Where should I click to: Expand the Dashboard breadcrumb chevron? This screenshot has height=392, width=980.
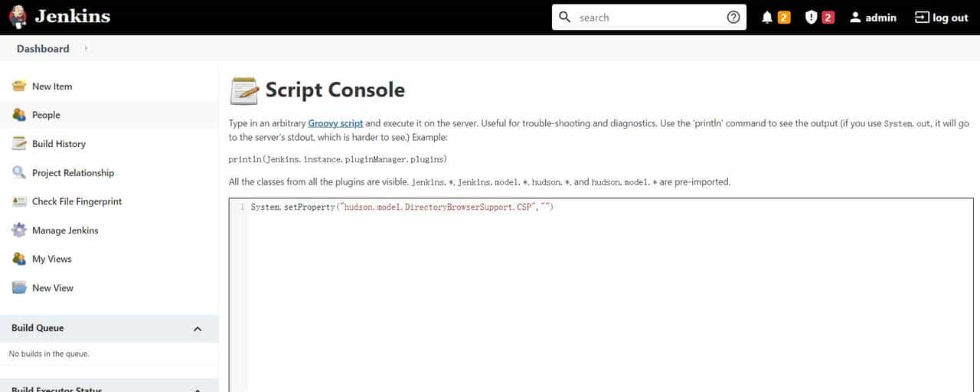point(86,48)
